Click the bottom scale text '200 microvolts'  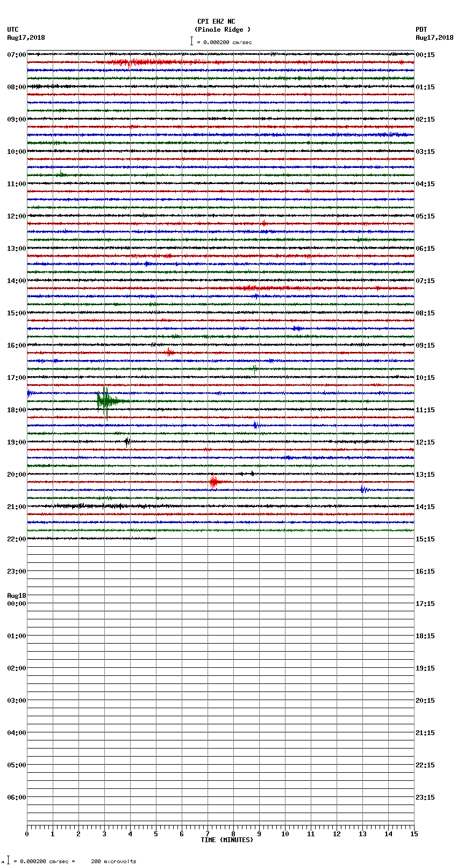point(114,862)
